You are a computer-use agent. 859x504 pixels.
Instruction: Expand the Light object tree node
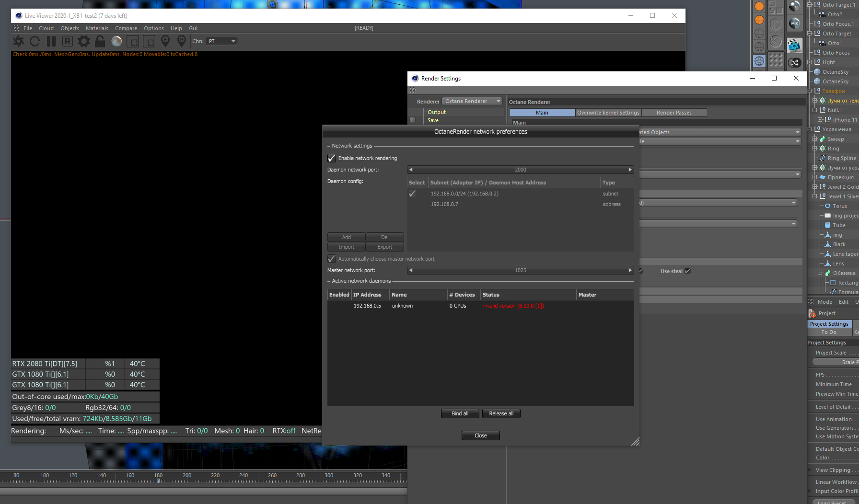point(810,62)
